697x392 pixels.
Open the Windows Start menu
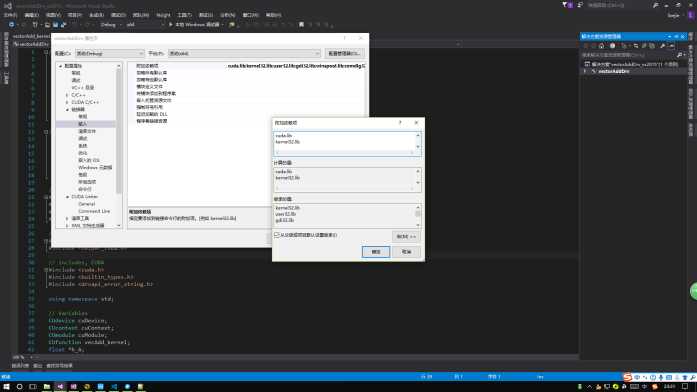[x=6, y=387]
